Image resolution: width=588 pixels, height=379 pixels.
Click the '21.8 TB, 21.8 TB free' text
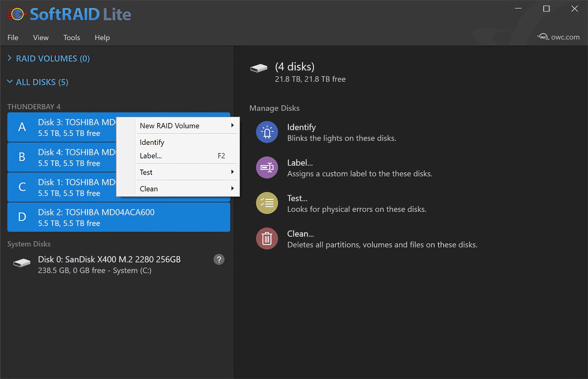pyautogui.click(x=310, y=79)
